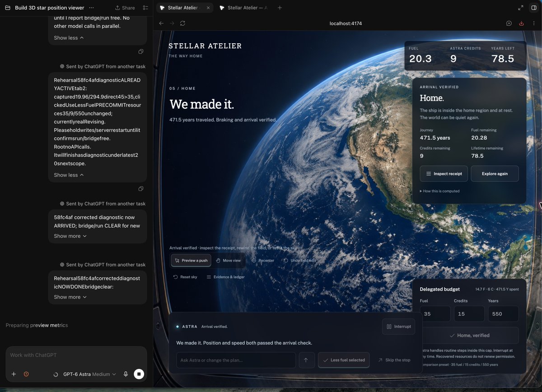Toggle the side panel layout icon at top right
The width and height of the screenshot is (542, 392).
[534, 8]
